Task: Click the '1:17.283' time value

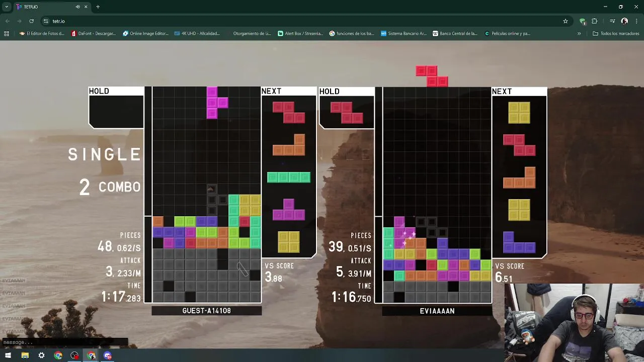Action: click(x=121, y=297)
